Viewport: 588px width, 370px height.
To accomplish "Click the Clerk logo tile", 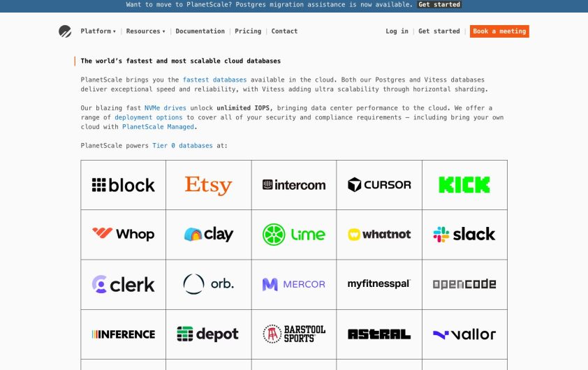I will pos(124,284).
